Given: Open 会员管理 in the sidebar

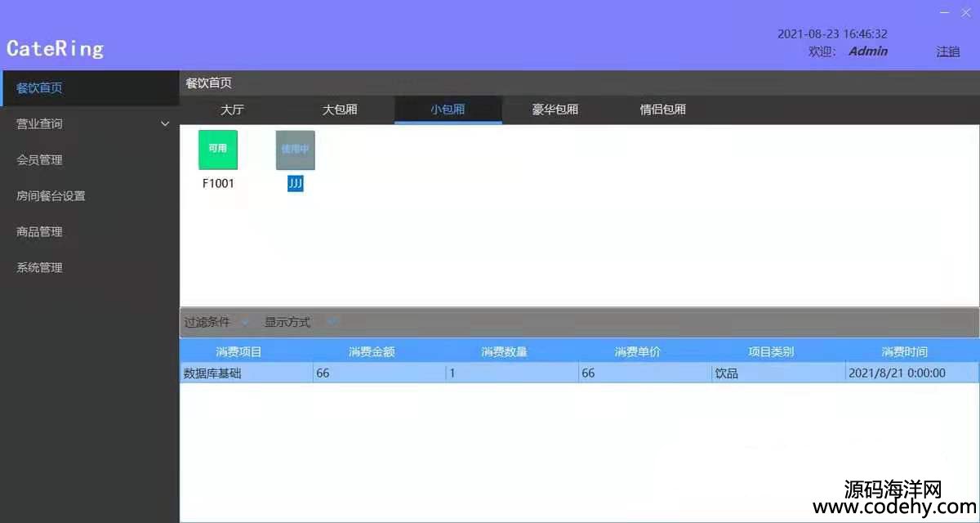Looking at the screenshot, I should coord(39,160).
